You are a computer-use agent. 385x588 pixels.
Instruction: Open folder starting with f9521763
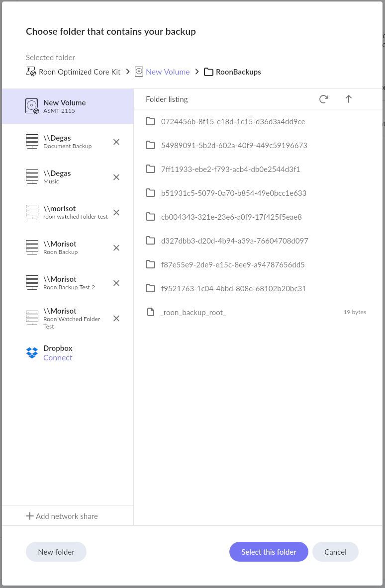pyautogui.click(x=233, y=288)
